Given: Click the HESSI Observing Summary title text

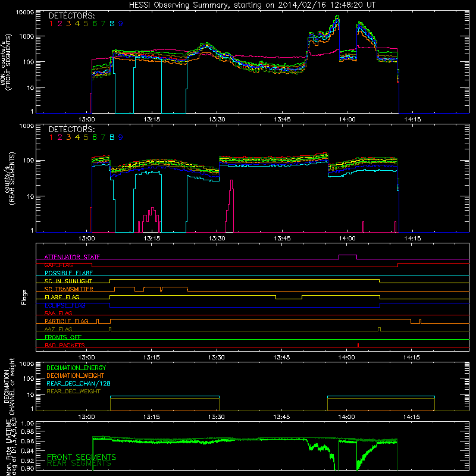Looking at the screenshot, I should coord(252,5).
